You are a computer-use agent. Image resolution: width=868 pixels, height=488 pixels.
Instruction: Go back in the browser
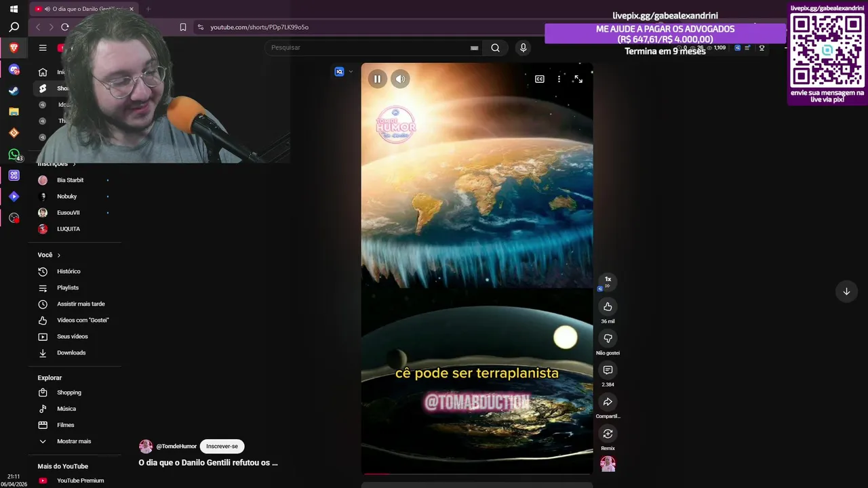(38, 27)
